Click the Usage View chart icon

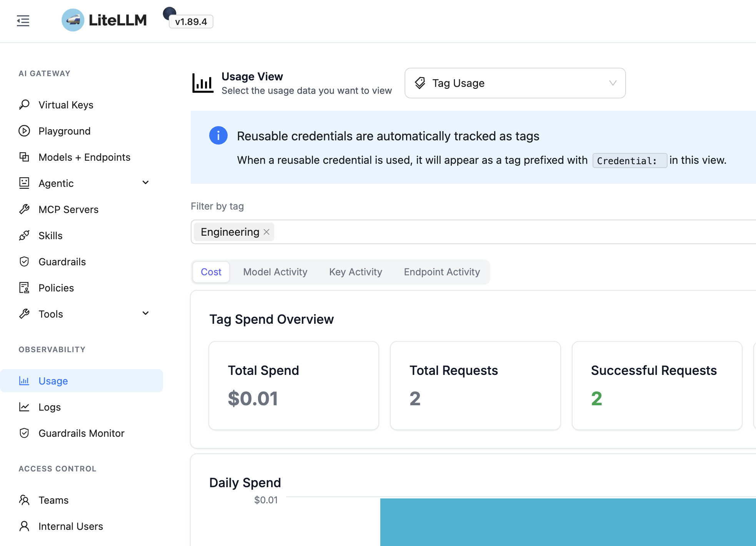point(203,83)
